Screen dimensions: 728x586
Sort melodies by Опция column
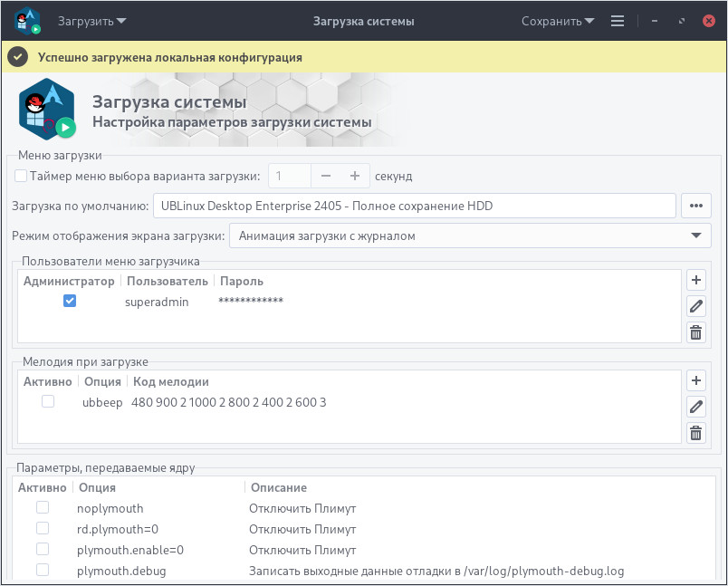click(x=102, y=381)
